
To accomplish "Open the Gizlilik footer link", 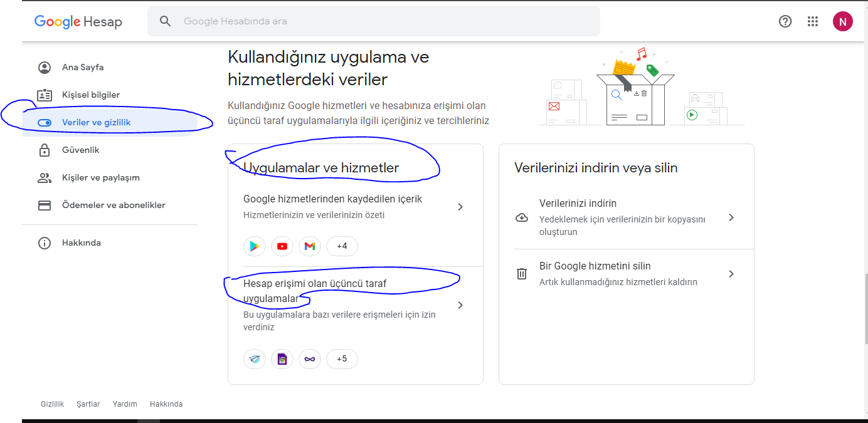I will click(53, 404).
